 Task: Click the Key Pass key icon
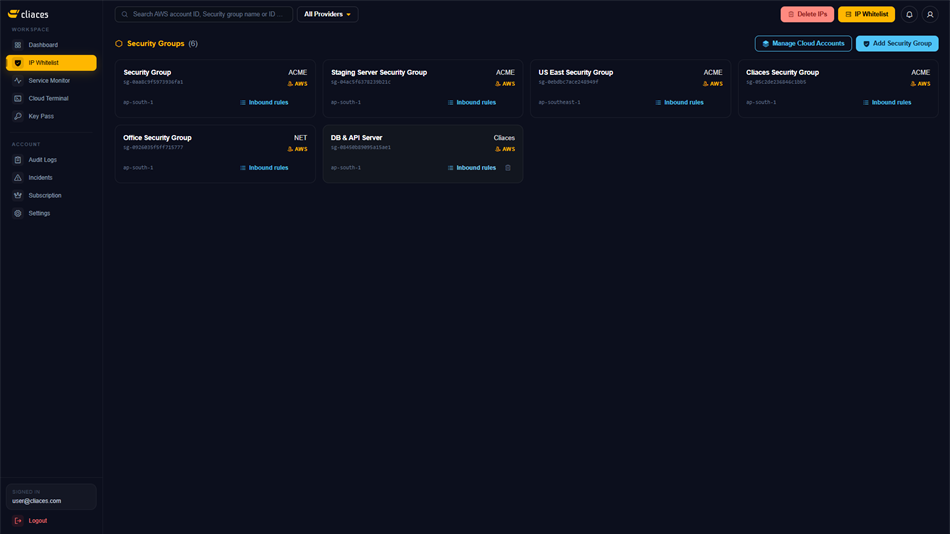18,116
